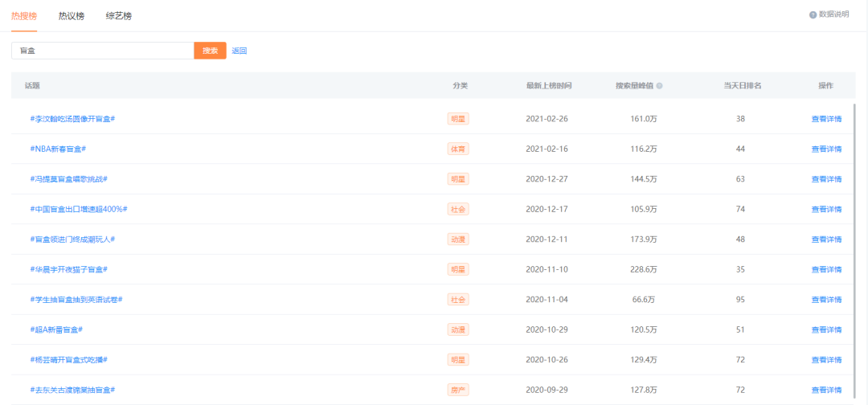
Task: Click the help icon beside 数据说明
Action: point(813,15)
